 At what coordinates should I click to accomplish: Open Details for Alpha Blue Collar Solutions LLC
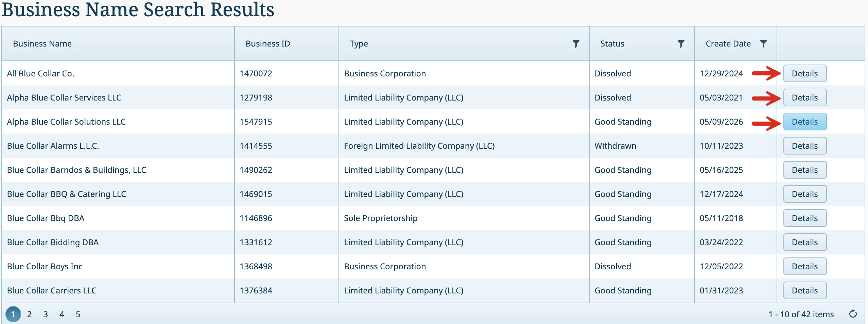[805, 122]
